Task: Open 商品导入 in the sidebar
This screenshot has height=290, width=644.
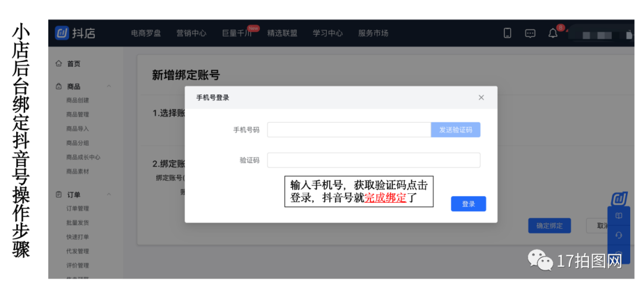Action: coord(78,128)
